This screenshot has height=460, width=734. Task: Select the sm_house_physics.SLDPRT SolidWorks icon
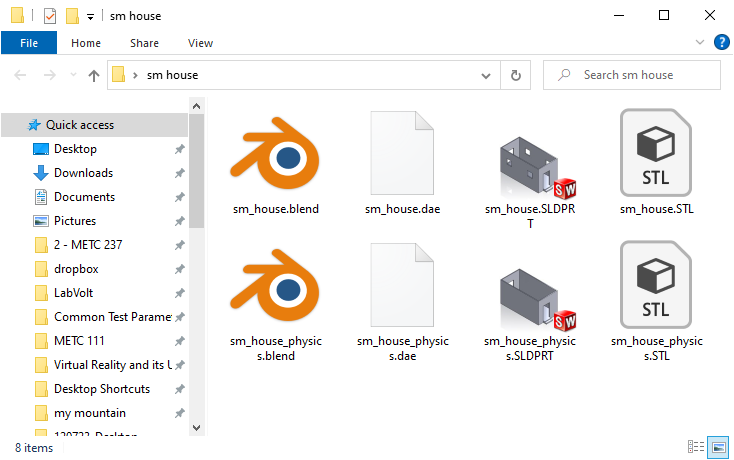coord(536,299)
